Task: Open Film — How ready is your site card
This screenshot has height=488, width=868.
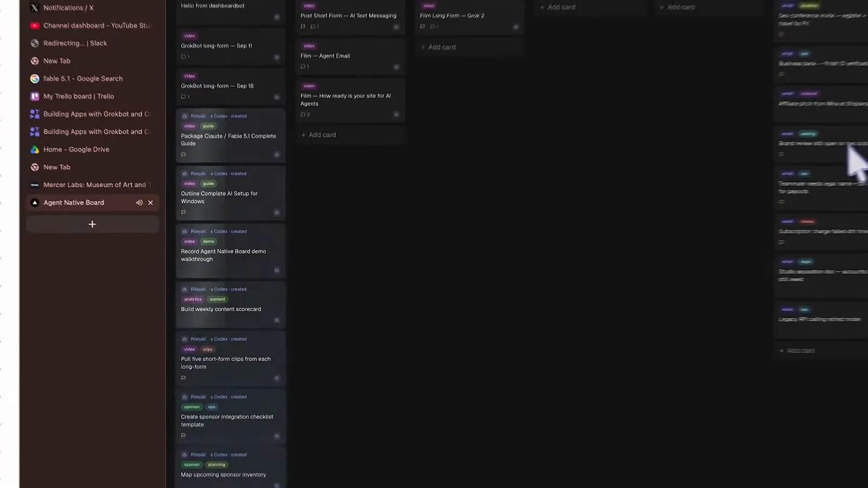Action: pos(350,100)
